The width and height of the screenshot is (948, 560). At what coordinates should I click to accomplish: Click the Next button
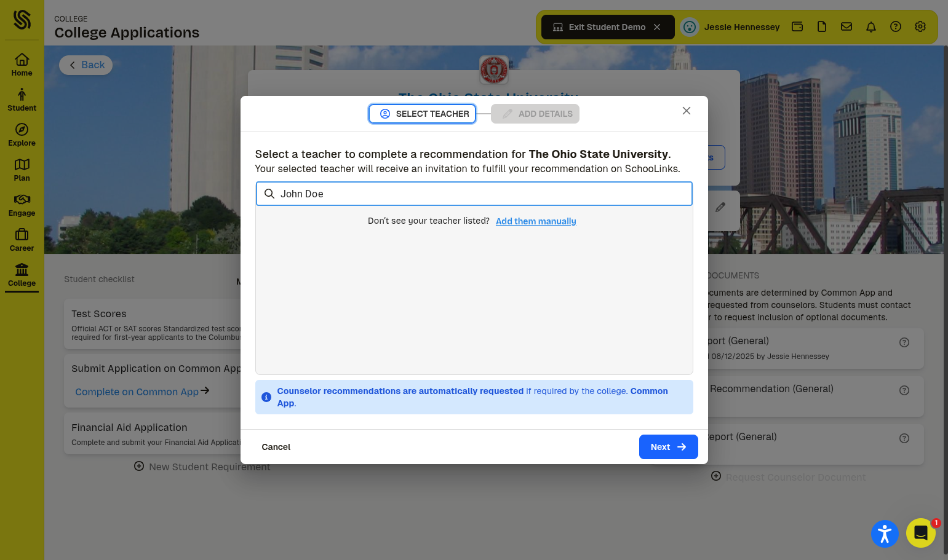668,447
